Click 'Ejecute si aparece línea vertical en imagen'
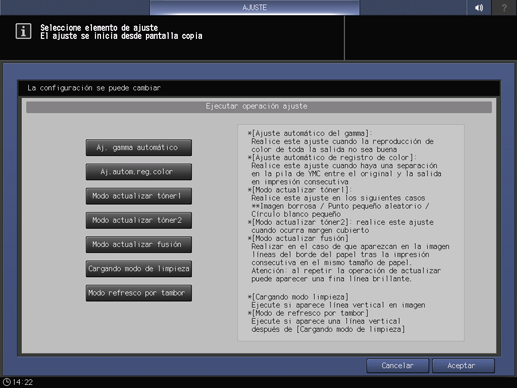The height and width of the screenshot is (388, 517). pyautogui.click(x=338, y=305)
